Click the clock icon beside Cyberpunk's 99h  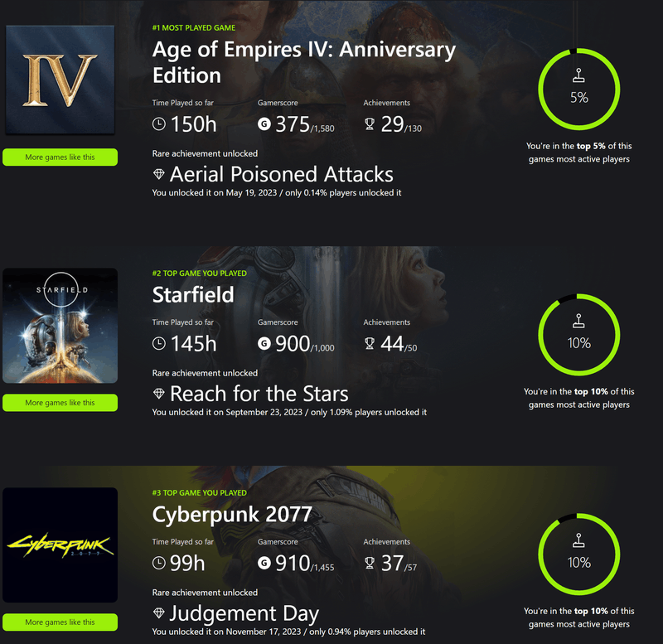click(160, 564)
